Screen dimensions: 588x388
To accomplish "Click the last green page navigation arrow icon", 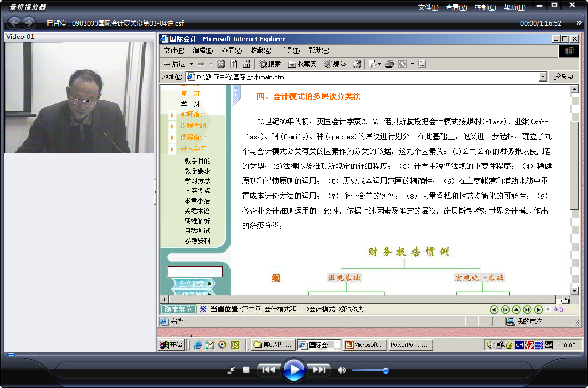I will tap(538, 310).
